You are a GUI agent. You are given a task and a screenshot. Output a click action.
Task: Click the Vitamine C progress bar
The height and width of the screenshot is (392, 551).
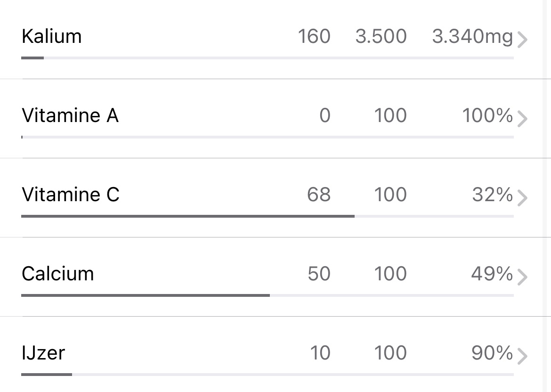(x=267, y=216)
